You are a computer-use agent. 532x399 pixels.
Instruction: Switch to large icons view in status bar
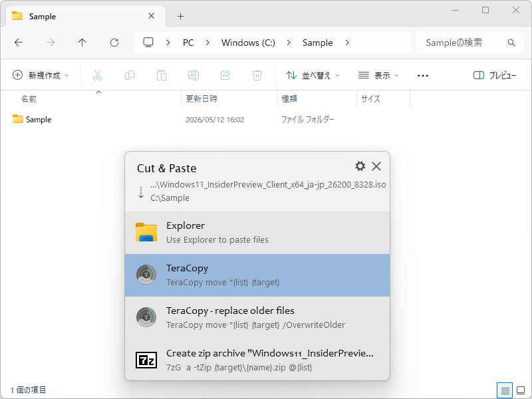[x=521, y=390]
